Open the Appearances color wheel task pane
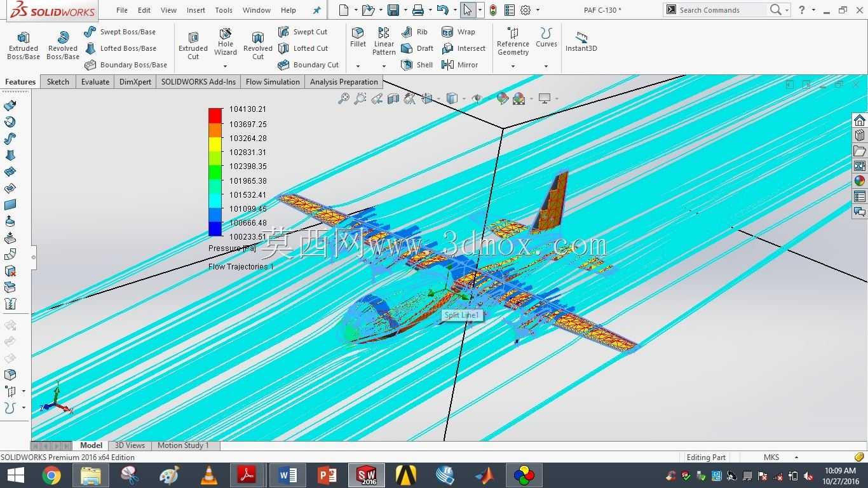 tap(860, 181)
